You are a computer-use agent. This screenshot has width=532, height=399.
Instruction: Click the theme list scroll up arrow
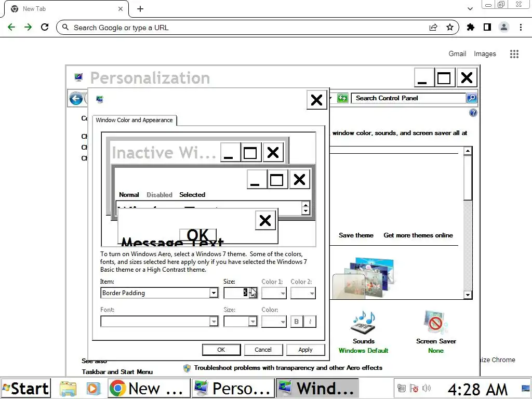468,151
